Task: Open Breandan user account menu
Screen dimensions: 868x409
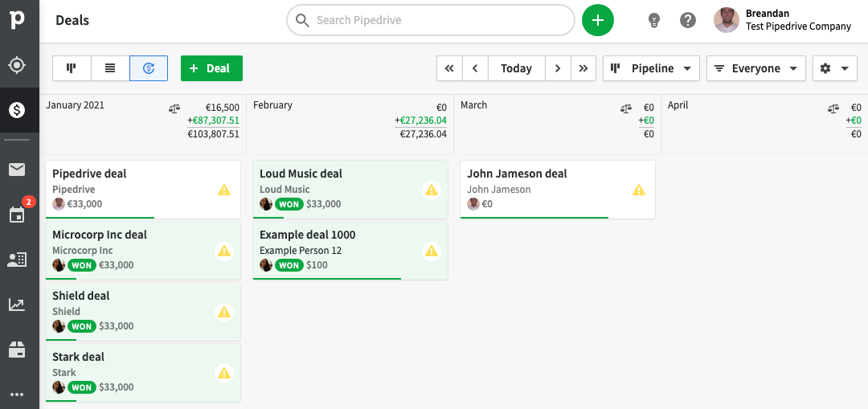Action: (x=783, y=20)
